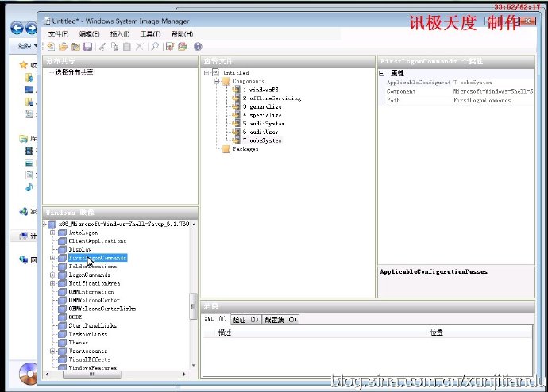
Task: Click the Paste clipboard toolbar icon
Action: tap(127, 47)
